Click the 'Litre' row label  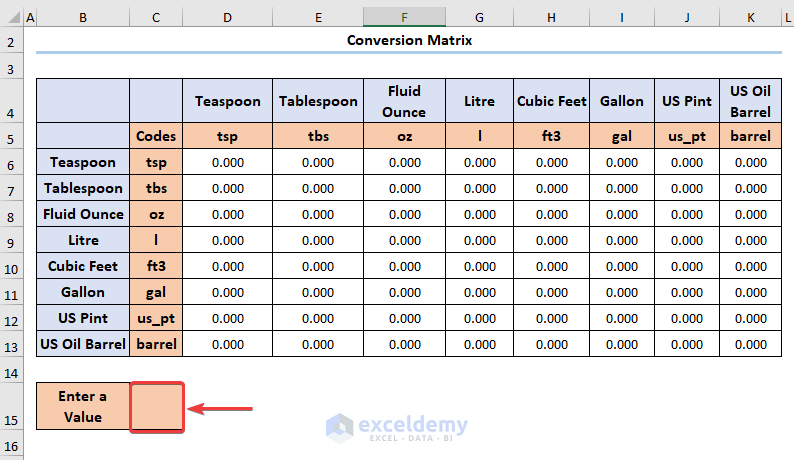click(x=83, y=240)
